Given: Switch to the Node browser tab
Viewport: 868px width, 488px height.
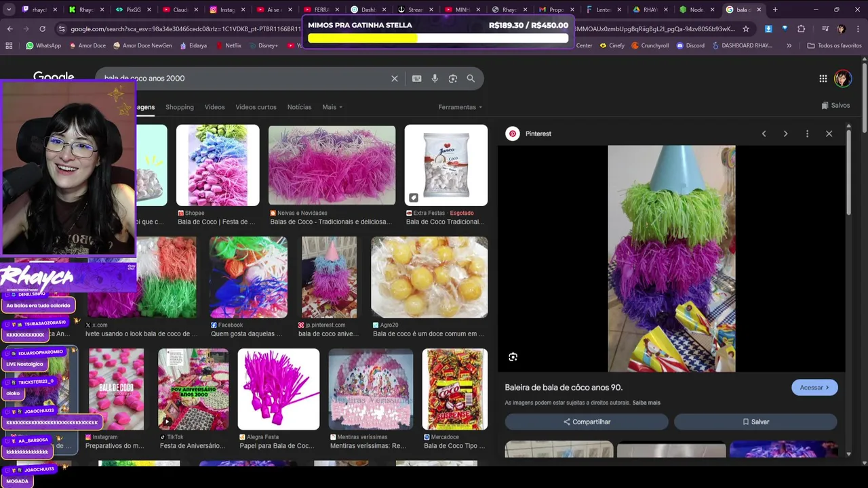Looking at the screenshot, I should point(696,9).
